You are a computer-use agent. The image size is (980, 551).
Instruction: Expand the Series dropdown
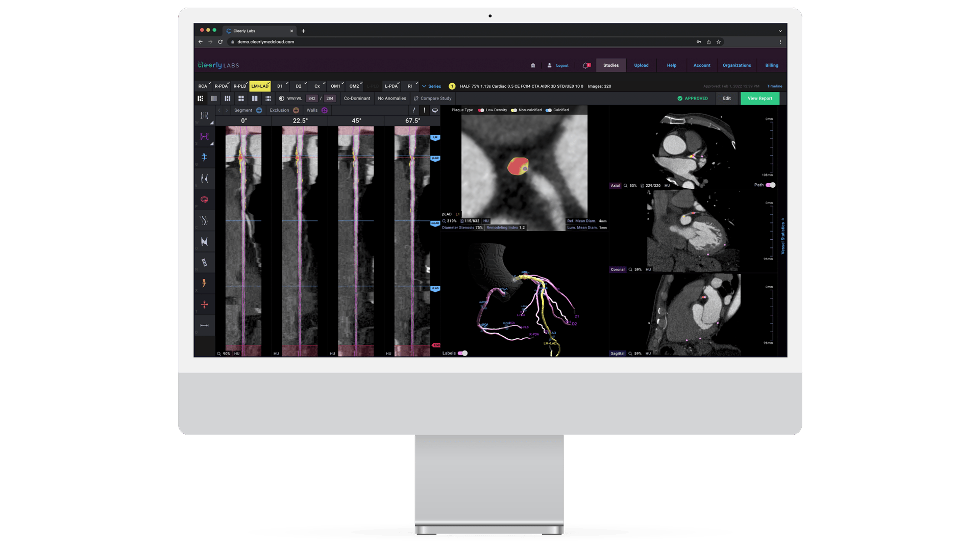(431, 86)
